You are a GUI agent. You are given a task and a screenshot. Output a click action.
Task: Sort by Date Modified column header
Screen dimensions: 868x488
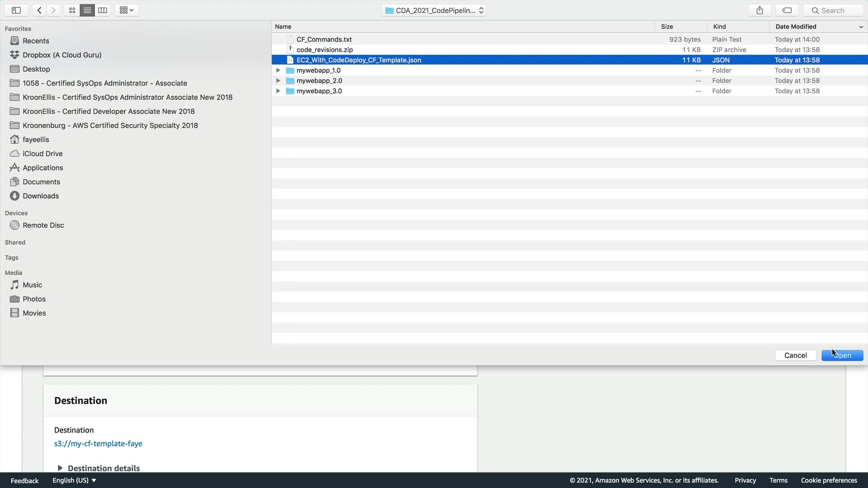[x=796, y=27]
